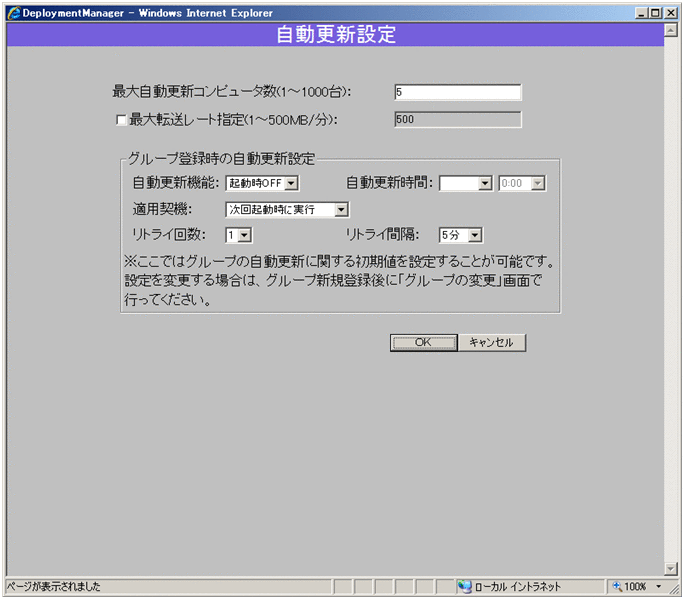685x600 pixels.
Task: Open the empty 自動更新時間 dropdown
Action: pyautogui.click(x=466, y=183)
